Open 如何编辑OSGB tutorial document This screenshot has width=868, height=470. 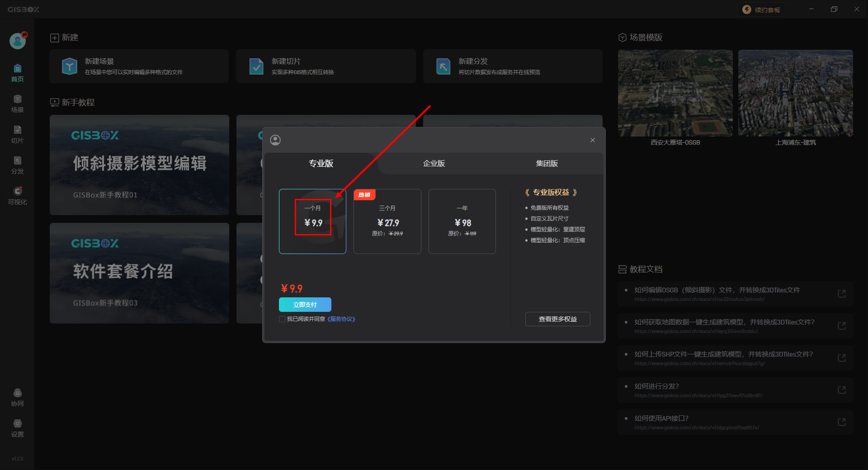coord(736,294)
